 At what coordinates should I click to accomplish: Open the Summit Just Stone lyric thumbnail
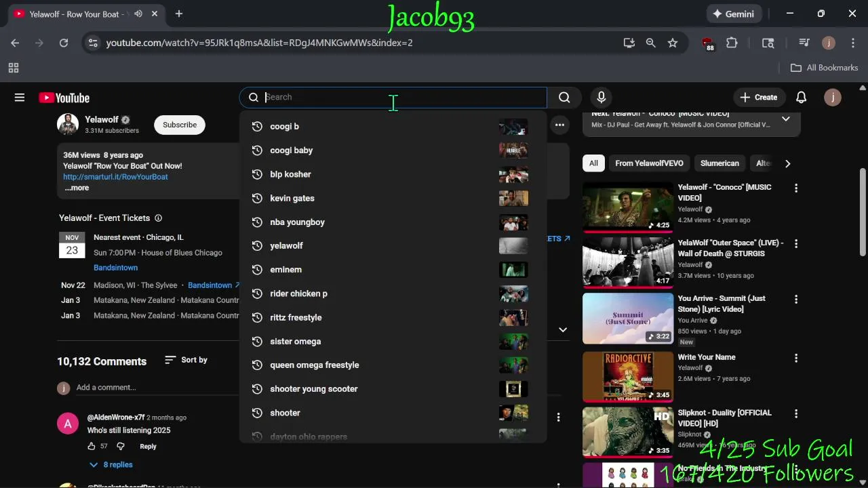click(629, 318)
